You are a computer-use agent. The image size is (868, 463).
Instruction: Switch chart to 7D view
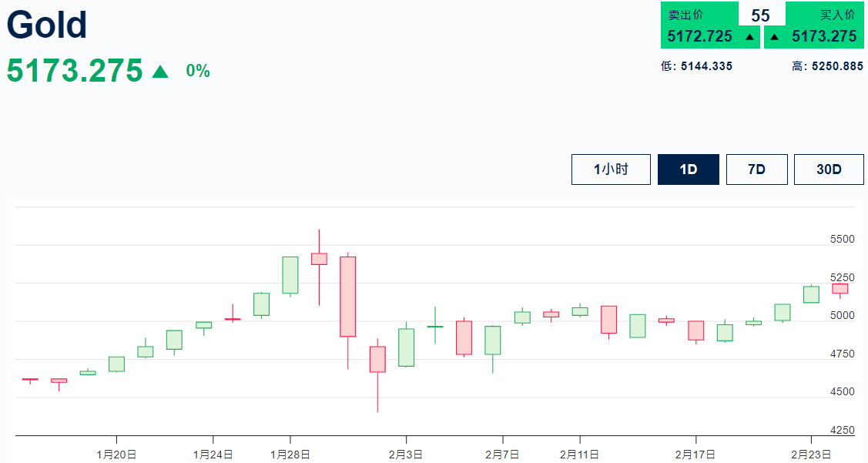point(756,169)
